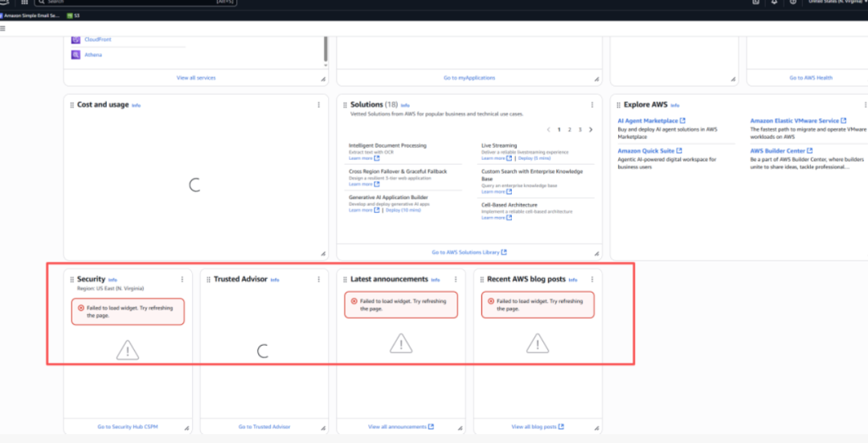This screenshot has width=868, height=443.
Task: Click the Athena service icon
Action: pos(76,55)
